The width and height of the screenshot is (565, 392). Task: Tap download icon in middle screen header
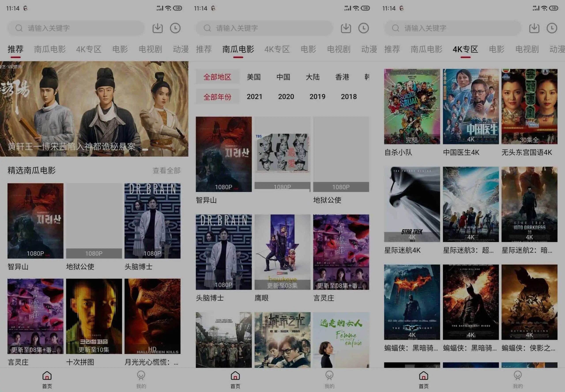tap(346, 28)
